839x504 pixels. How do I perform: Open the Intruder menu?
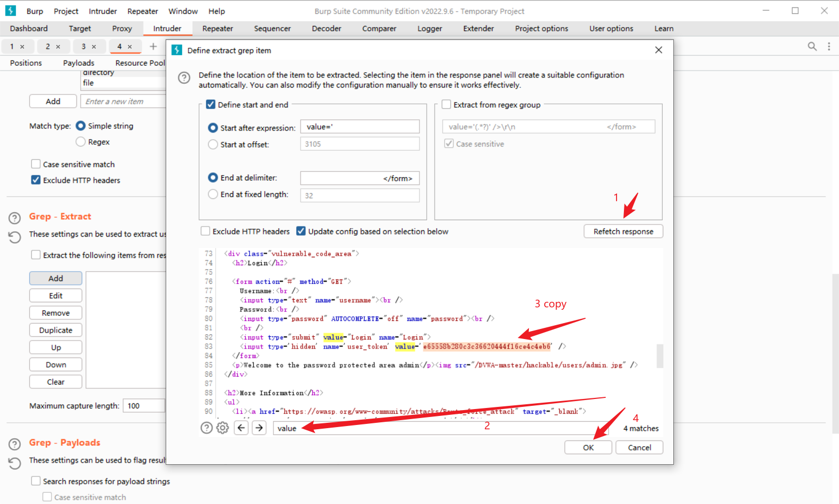click(102, 11)
